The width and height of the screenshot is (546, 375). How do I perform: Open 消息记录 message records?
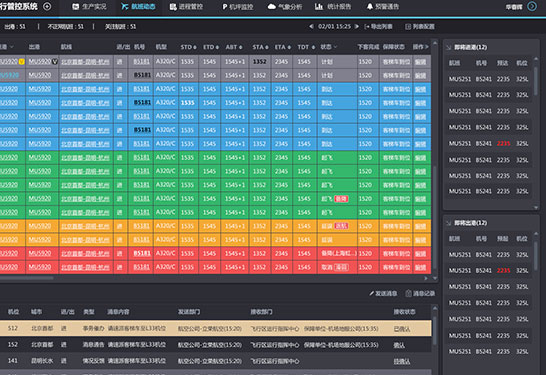pos(420,294)
